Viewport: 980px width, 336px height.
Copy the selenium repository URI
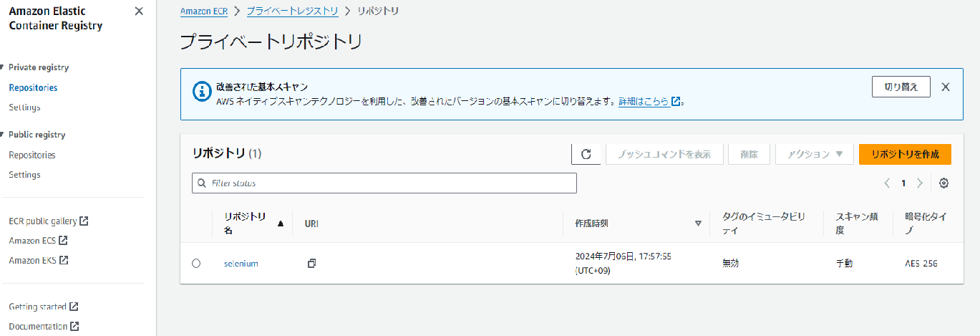click(311, 264)
